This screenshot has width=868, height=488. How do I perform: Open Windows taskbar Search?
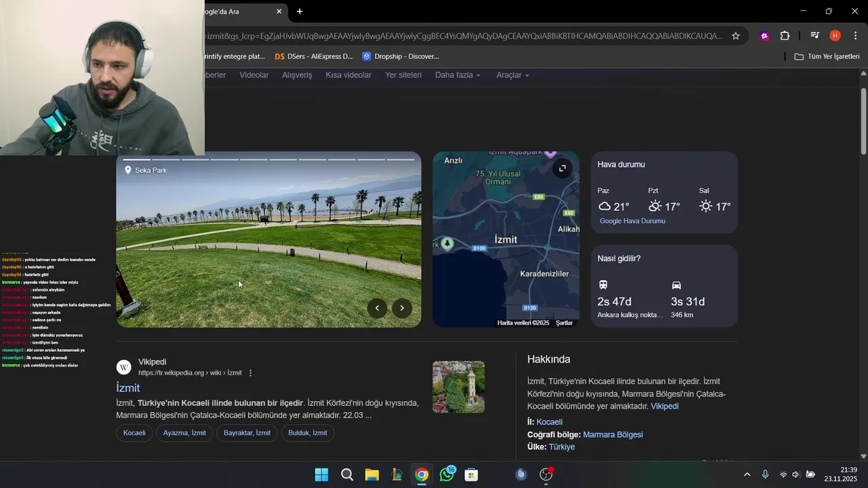(x=347, y=474)
